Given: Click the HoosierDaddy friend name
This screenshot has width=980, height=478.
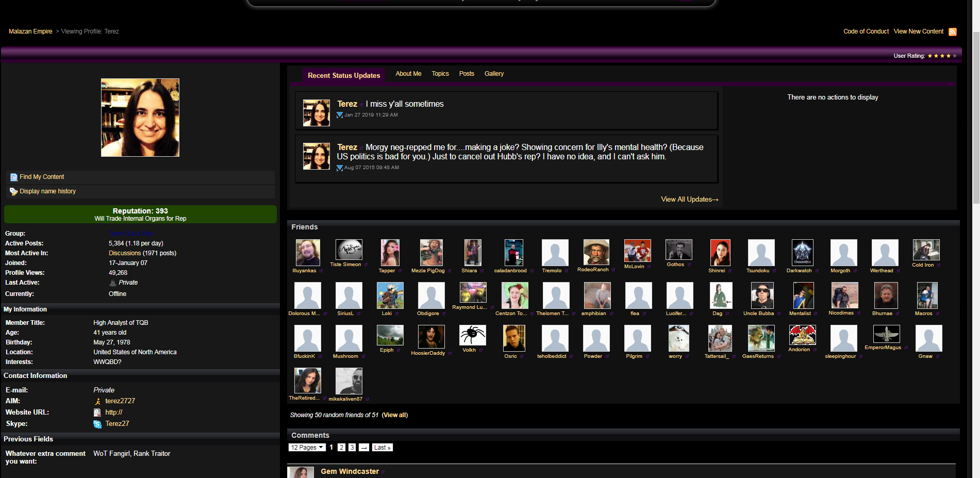Looking at the screenshot, I should 428,353.
